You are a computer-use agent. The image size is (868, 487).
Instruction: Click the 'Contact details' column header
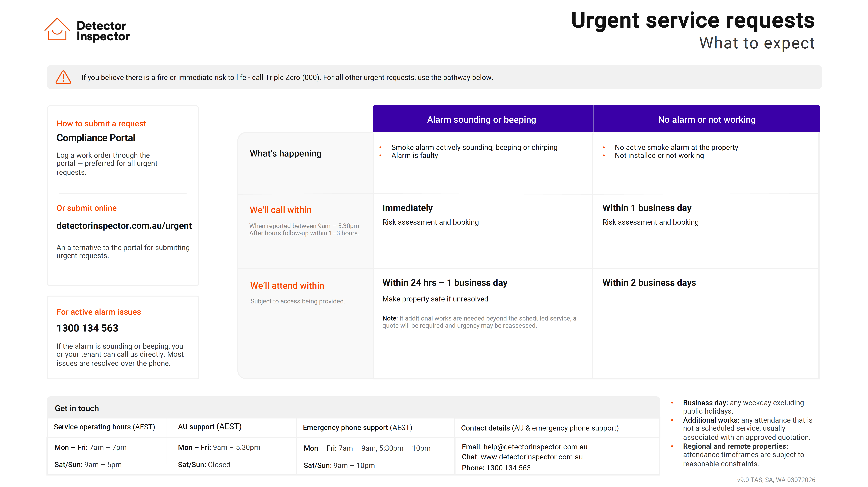coord(540,428)
